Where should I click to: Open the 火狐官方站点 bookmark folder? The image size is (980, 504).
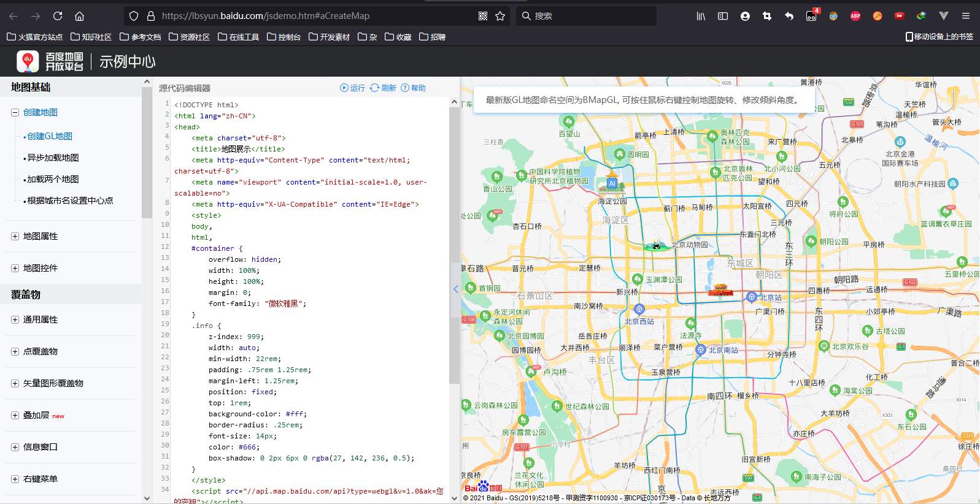(35, 37)
